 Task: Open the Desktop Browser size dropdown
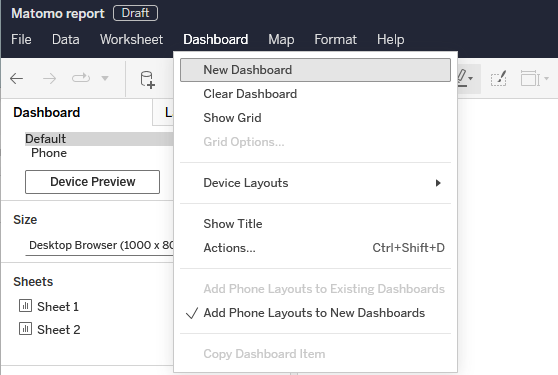(x=99, y=245)
